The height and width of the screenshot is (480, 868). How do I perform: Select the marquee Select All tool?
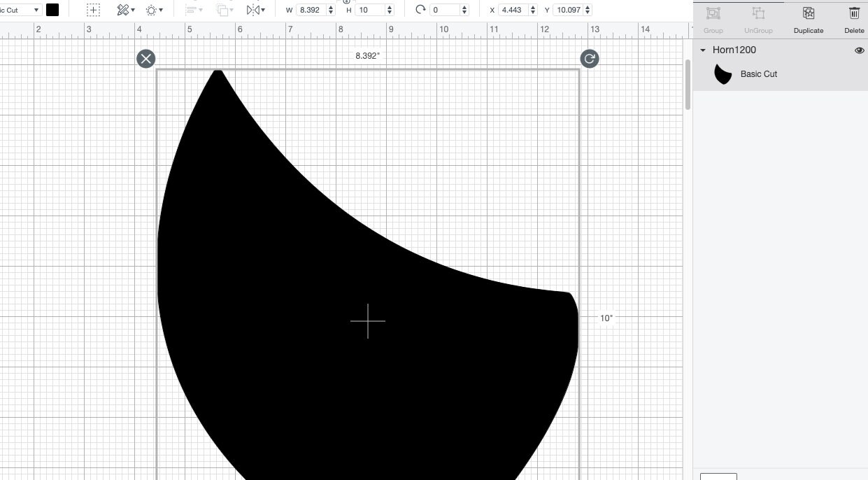point(93,9)
